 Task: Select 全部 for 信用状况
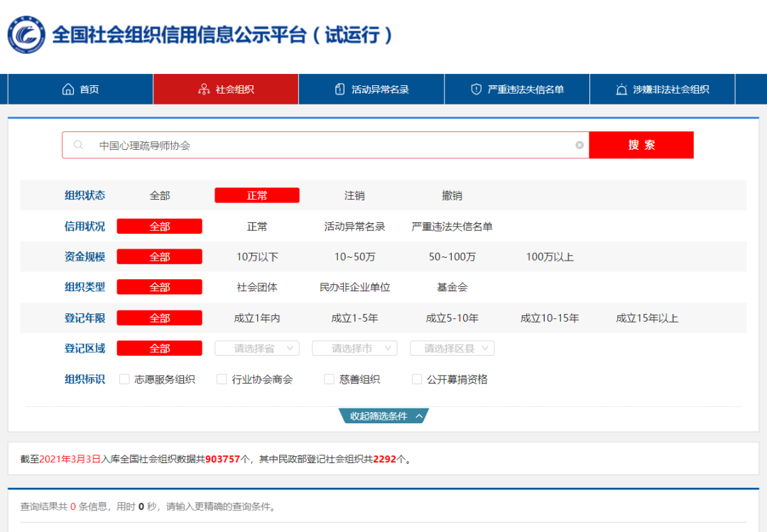click(x=160, y=226)
